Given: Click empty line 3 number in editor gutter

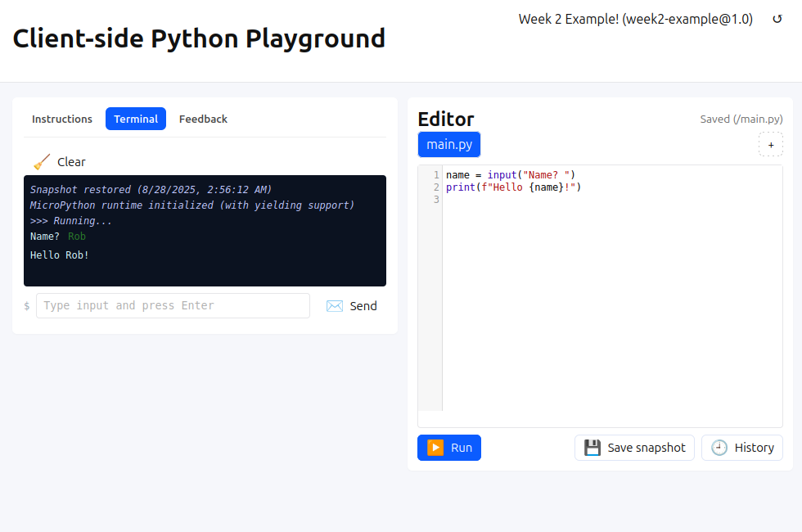Looking at the screenshot, I should click(x=436, y=200).
